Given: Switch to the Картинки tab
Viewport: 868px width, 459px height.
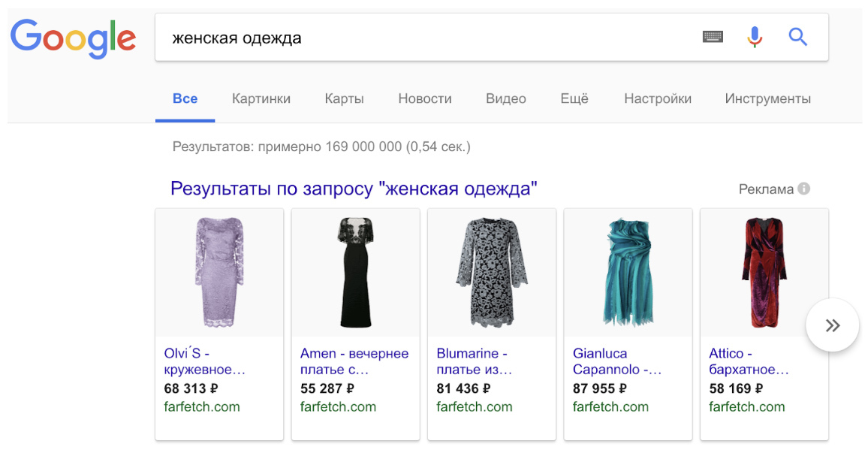Looking at the screenshot, I should [x=261, y=98].
